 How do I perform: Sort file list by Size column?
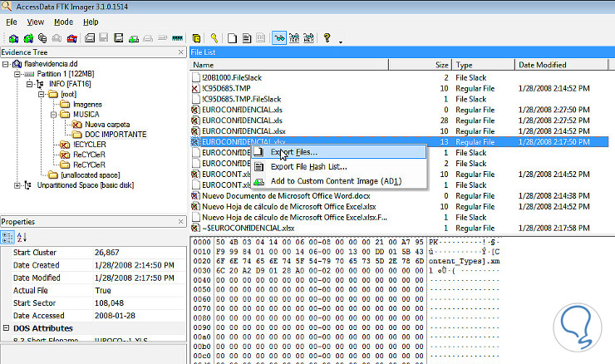point(420,65)
